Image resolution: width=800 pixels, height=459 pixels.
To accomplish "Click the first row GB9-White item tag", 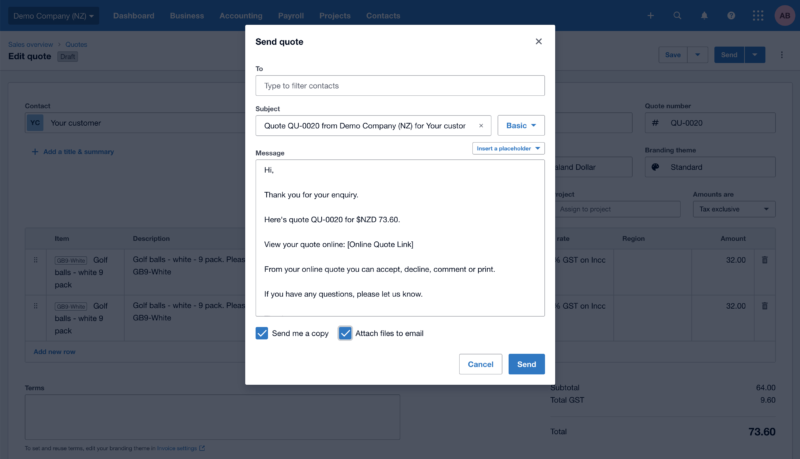I will point(71,261).
